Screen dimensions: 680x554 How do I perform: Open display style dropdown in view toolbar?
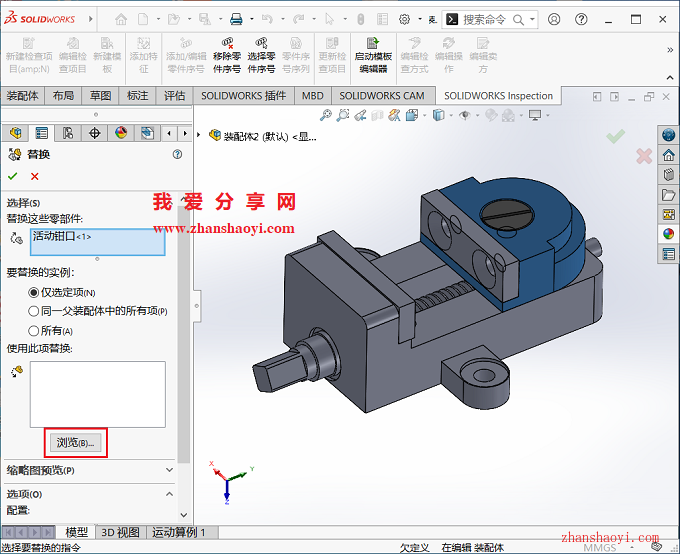tap(451, 115)
